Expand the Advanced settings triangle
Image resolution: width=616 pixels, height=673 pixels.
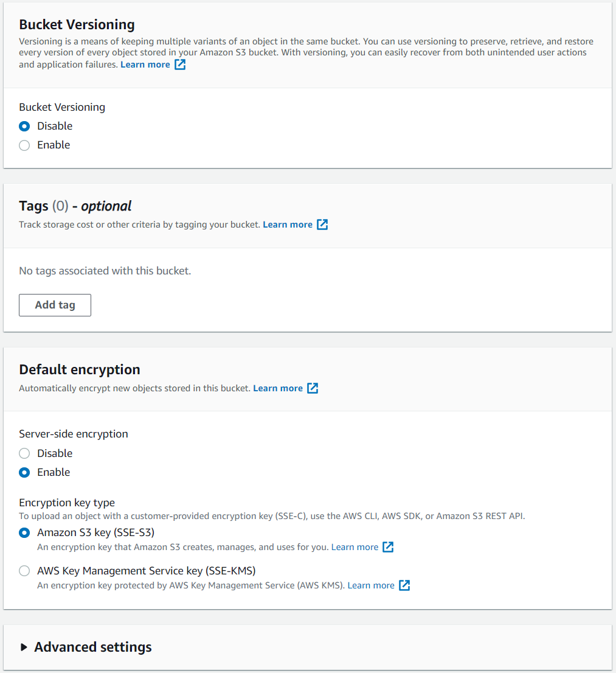pyautogui.click(x=24, y=647)
